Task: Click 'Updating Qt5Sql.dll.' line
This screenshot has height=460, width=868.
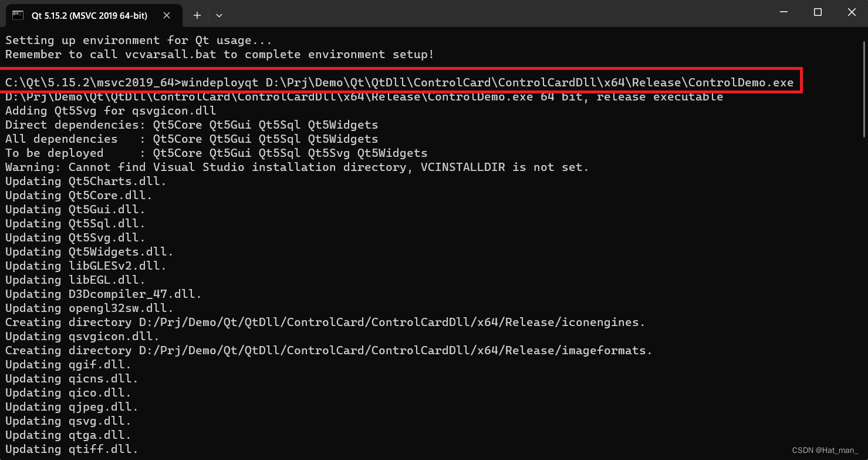Action: pyautogui.click(x=76, y=224)
